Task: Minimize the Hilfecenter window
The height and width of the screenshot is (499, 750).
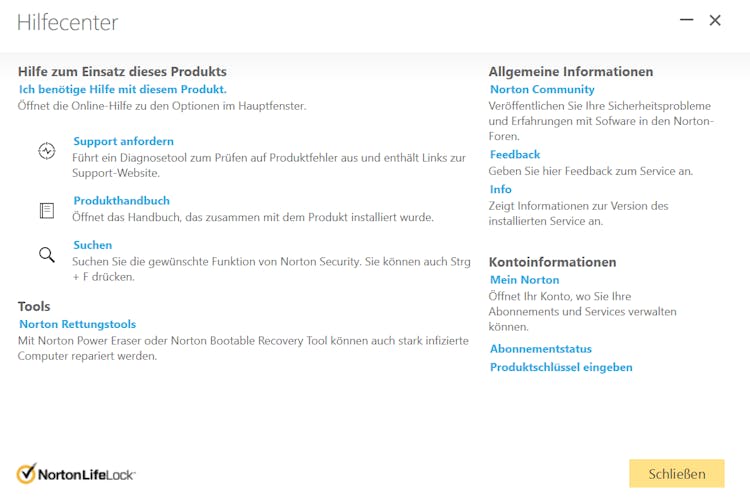Action: [686, 20]
